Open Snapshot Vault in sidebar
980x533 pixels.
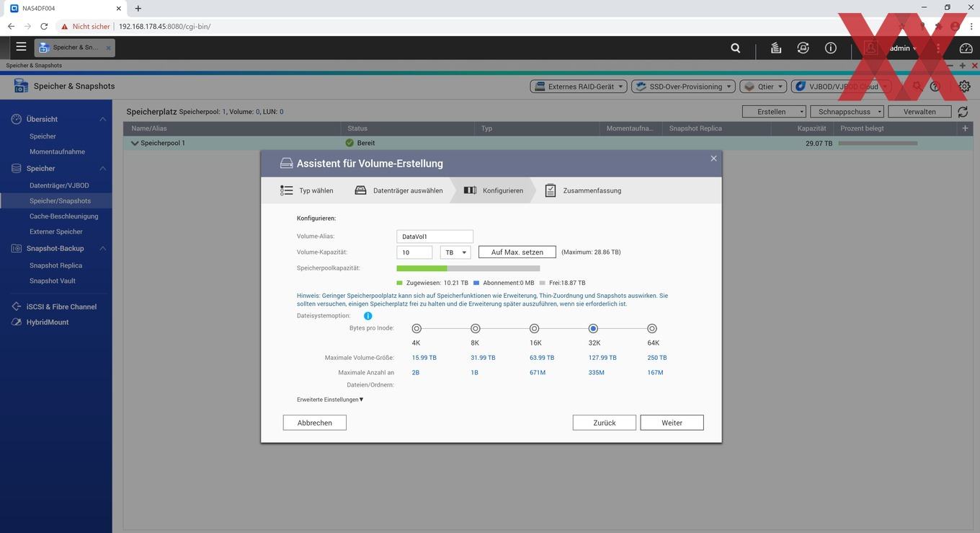52,281
